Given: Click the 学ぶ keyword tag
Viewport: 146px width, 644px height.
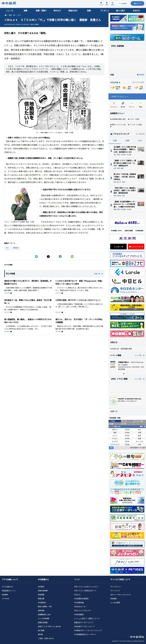Looking at the screenshot, I should [x=7, y=248].
